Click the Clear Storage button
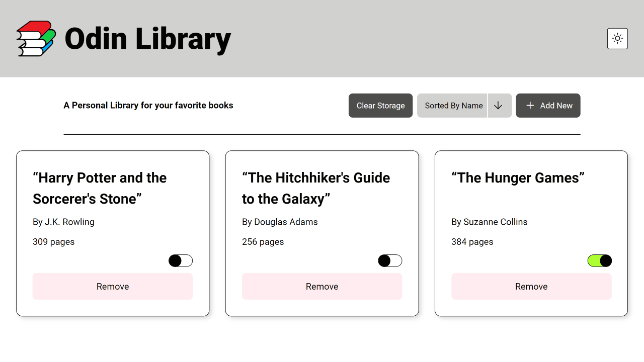644x362 pixels. point(381,106)
